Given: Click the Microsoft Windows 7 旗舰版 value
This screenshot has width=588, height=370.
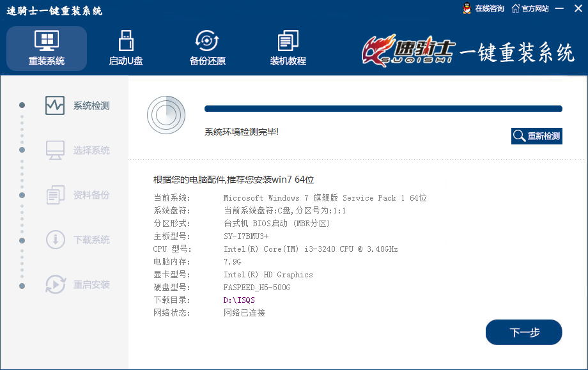Looking at the screenshot, I should point(325,197).
